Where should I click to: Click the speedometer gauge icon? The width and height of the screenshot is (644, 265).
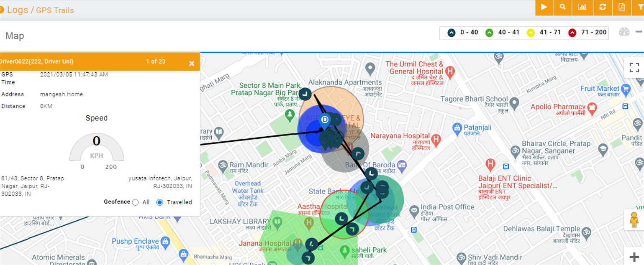coord(624,32)
